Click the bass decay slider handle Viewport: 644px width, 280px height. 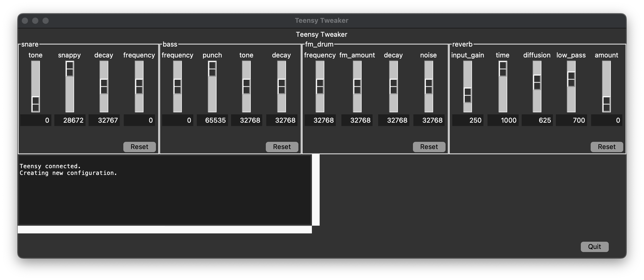[x=282, y=86]
